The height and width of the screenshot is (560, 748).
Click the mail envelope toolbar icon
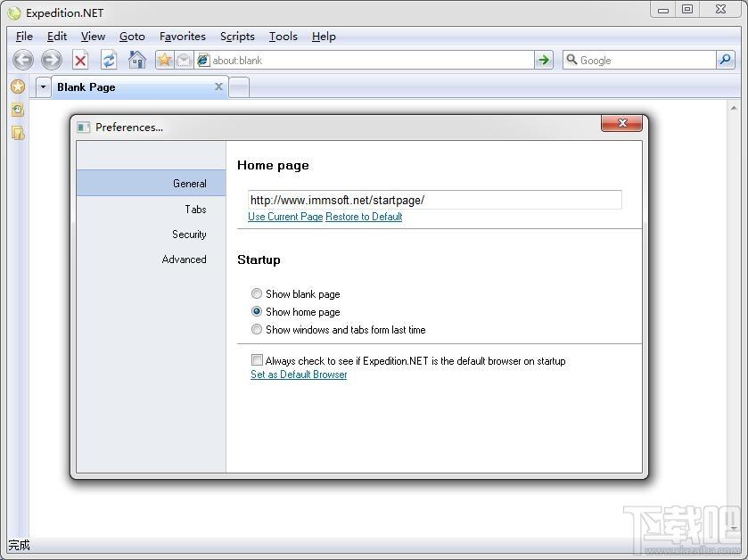[184, 60]
